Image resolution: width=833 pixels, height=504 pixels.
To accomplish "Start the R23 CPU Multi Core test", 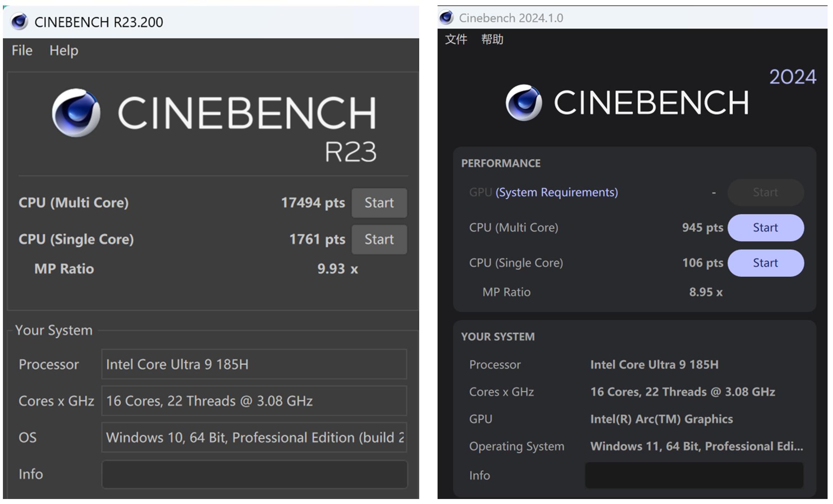I will tap(379, 203).
